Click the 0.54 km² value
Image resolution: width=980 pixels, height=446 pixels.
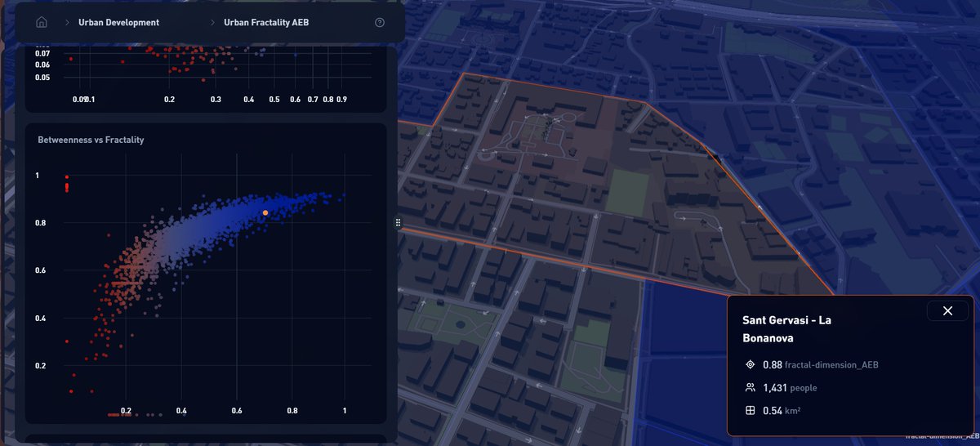tap(782, 410)
